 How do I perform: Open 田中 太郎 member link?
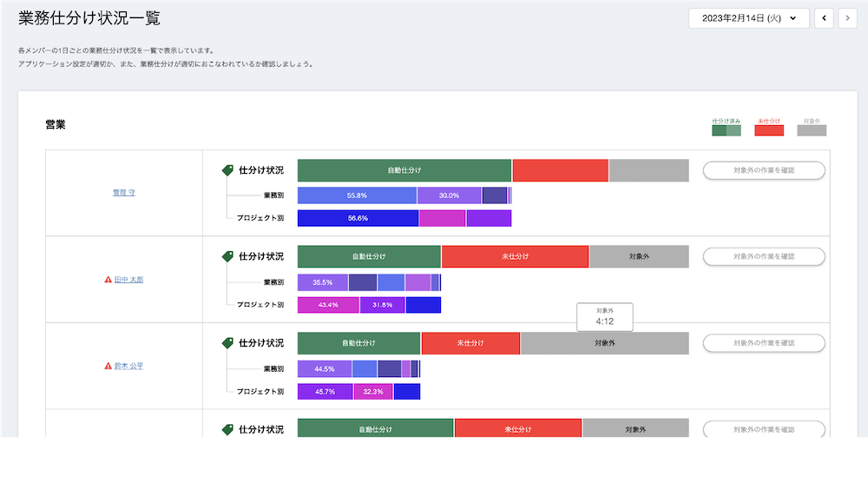[129, 280]
